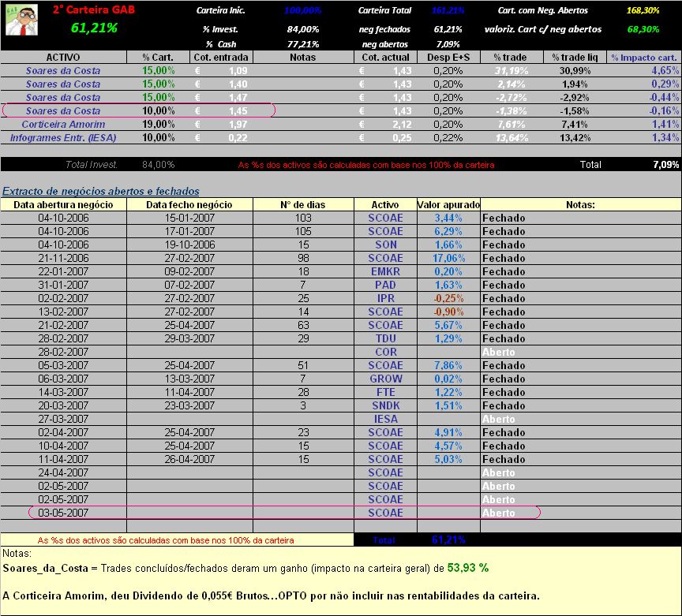Click the circled Soares da Costa 10,00% row
682x616 pixels.
coord(63,111)
